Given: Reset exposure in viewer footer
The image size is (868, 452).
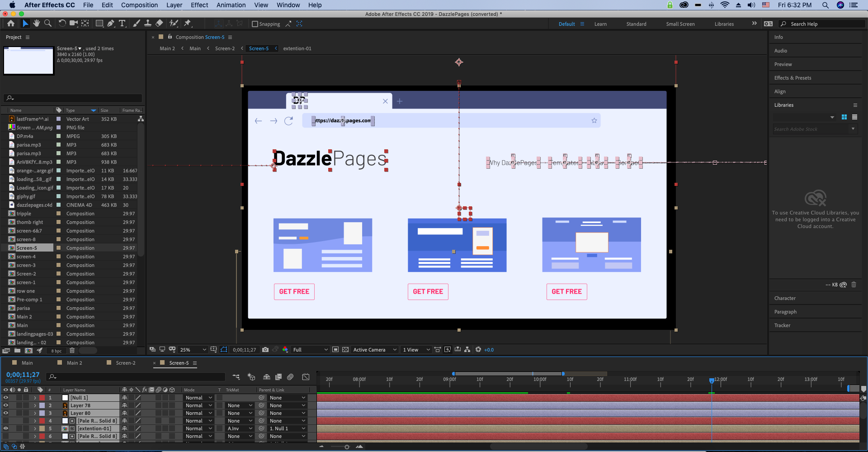Looking at the screenshot, I should pyautogui.click(x=478, y=350).
